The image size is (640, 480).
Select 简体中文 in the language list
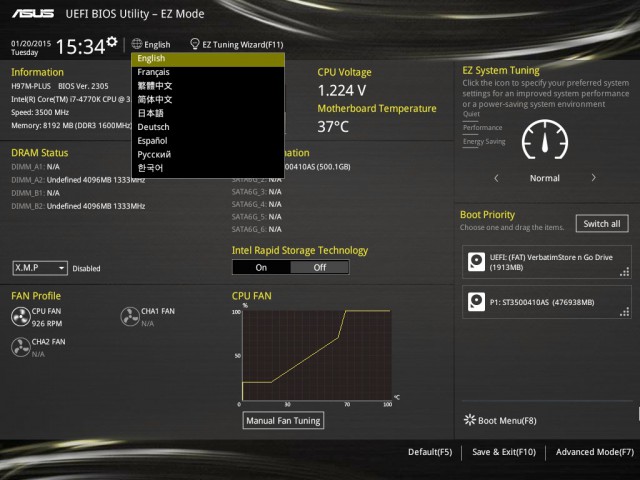208,100
